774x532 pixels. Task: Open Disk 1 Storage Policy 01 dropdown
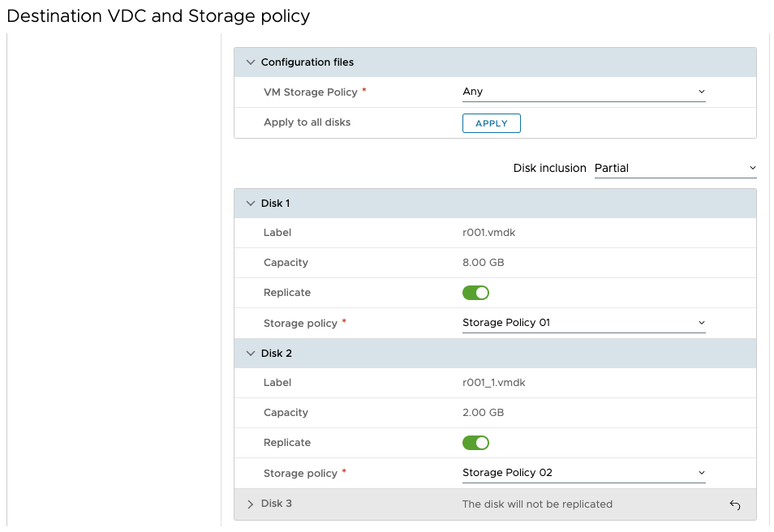[583, 323]
